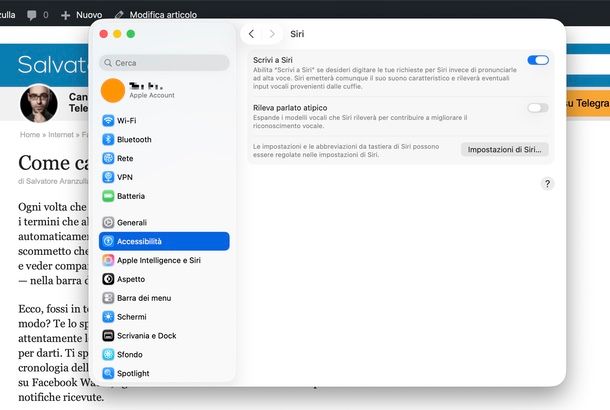
Task: Click the Internet breadcrumb link
Action: pyautogui.click(x=61, y=135)
